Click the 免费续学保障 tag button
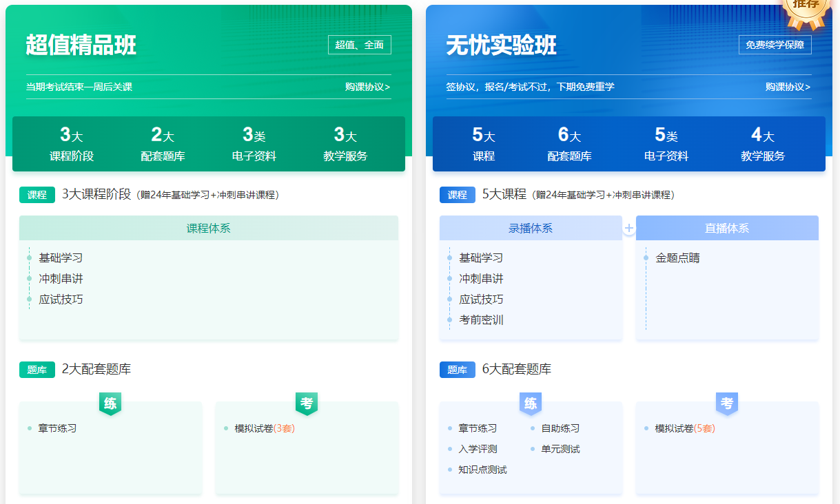 pyautogui.click(x=775, y=45)
